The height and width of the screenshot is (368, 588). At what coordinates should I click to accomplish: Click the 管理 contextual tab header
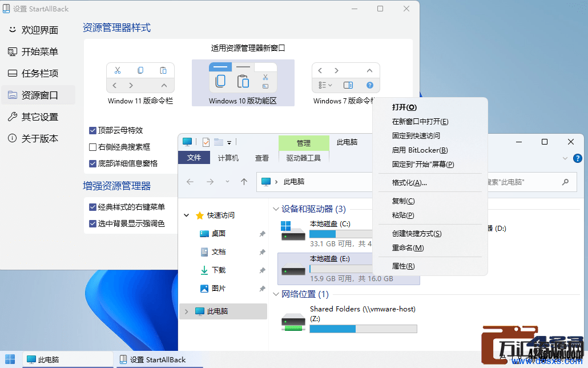pos(304,143)
